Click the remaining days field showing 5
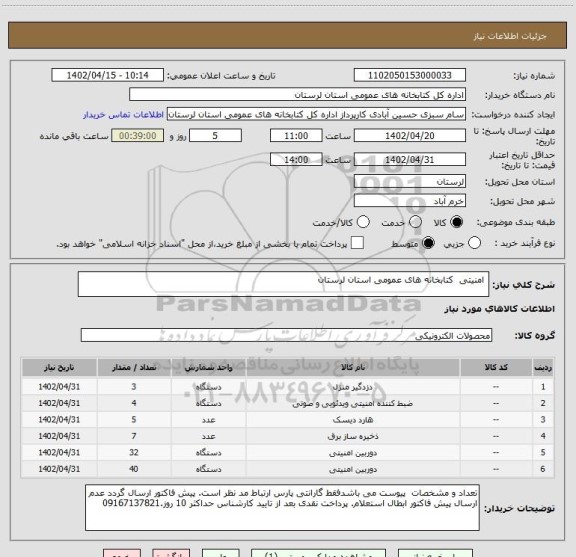Image resolution: width=576 pixels, height=557 pixels. 215,136
